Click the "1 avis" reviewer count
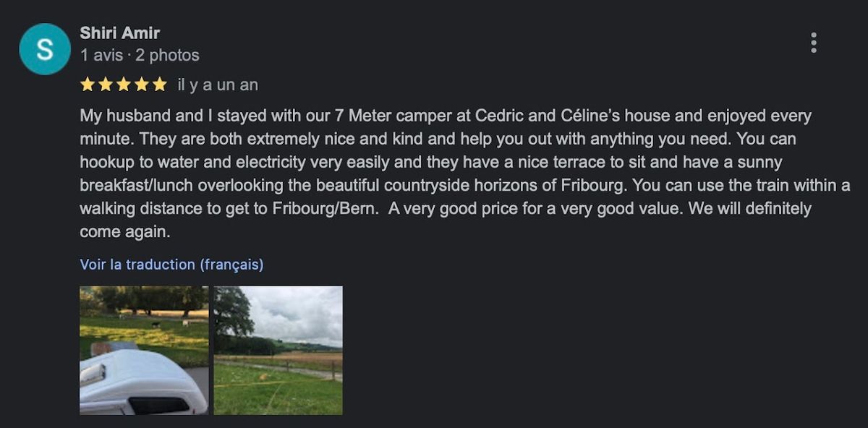Viewport: 868px width, 428px height. (101, 56)
